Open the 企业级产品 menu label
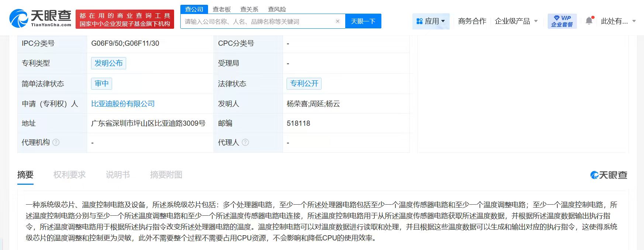 512,21
